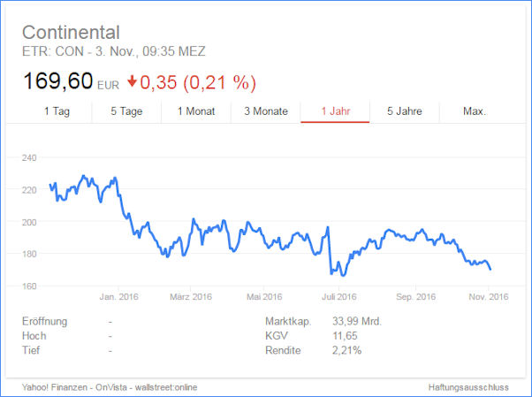The width and height of the screenshot is (532, 397).
Task: Click the Rendite value 2,21%
Action: [x=346, y=350]
